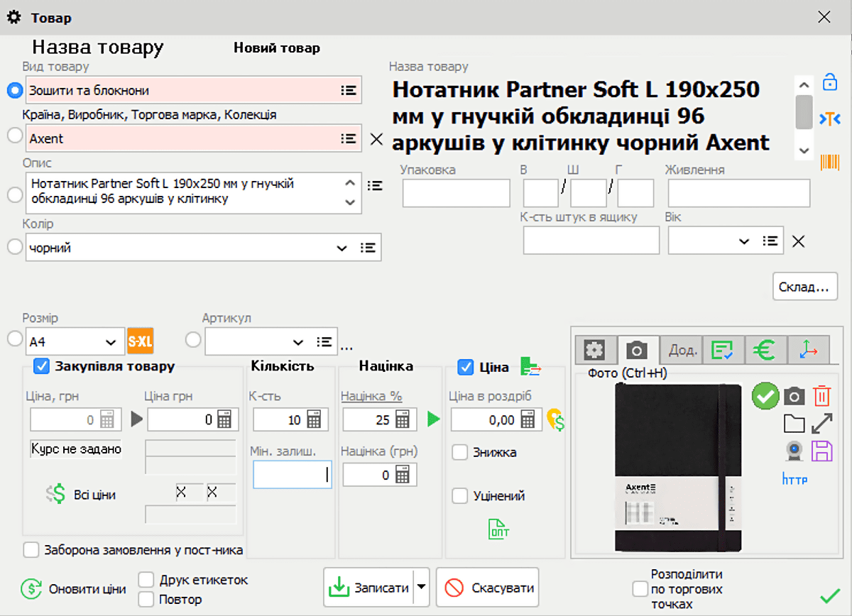Click into the Мін. залиш. input field
Image resolution: width=852 pixels, height=616 pixels.
(x=292, y=475)
